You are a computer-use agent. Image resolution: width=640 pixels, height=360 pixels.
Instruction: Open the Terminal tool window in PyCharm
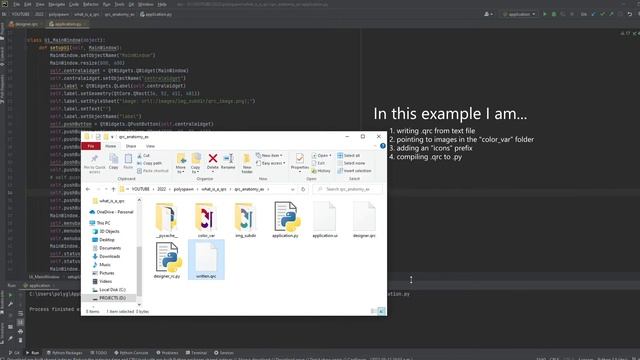[196, 353]
